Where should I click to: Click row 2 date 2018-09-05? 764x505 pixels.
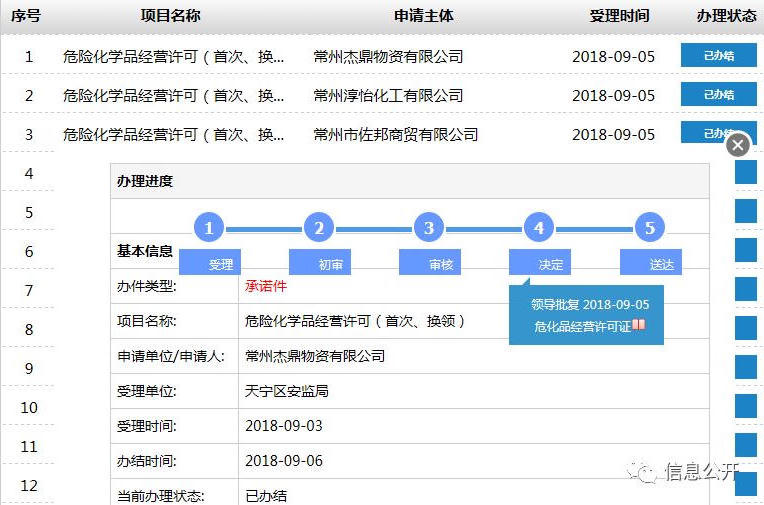[x=613, y=96]
